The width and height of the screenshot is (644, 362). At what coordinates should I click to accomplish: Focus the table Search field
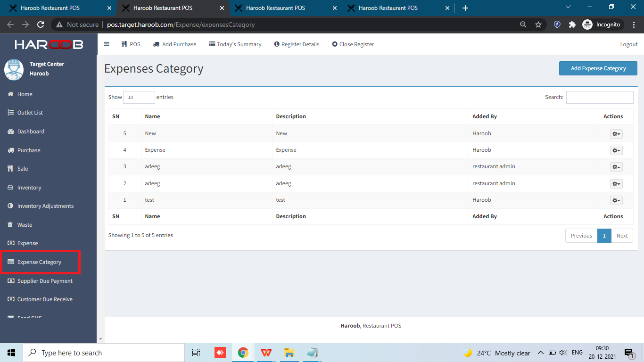[x=600, y=97]
